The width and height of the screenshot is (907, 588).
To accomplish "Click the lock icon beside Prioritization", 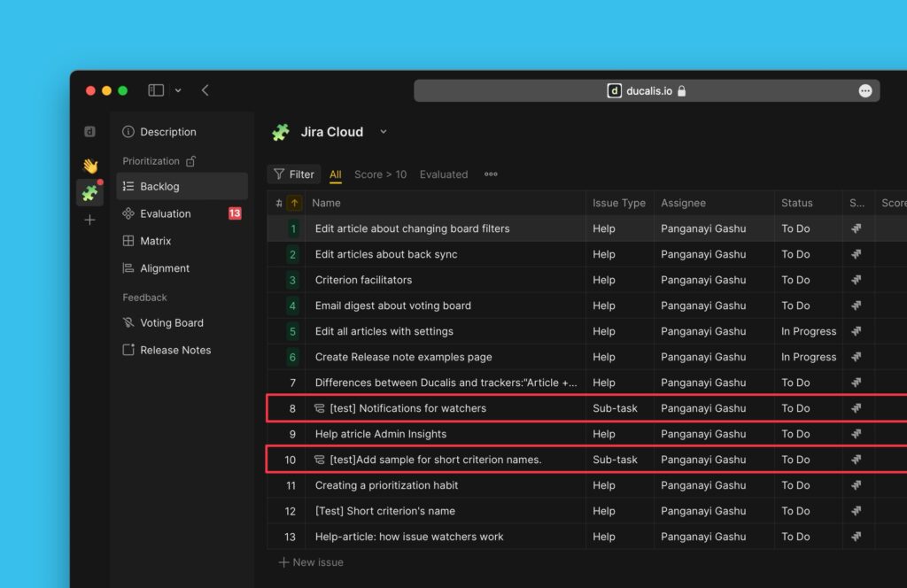I will [191, 161].
